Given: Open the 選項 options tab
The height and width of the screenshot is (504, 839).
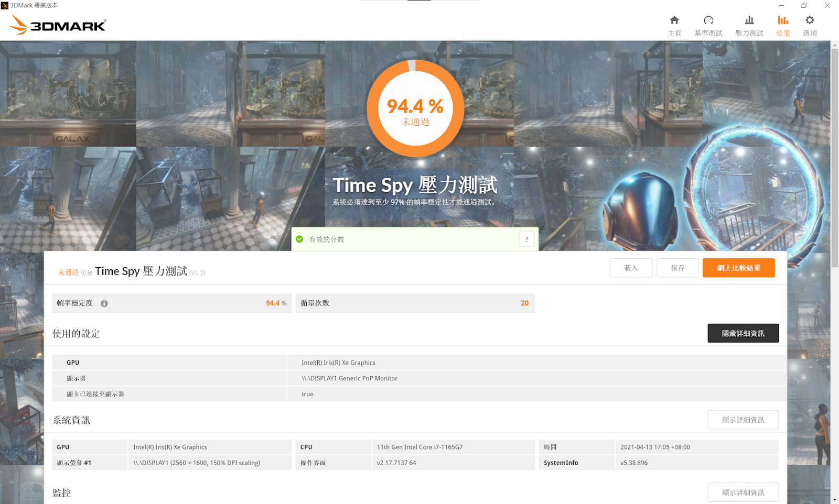Looking at the screenshot, I should click(810, 26).
